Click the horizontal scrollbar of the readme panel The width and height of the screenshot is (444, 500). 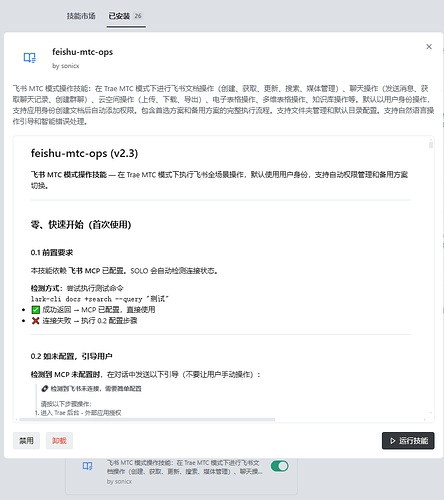(x=147, y=419)
